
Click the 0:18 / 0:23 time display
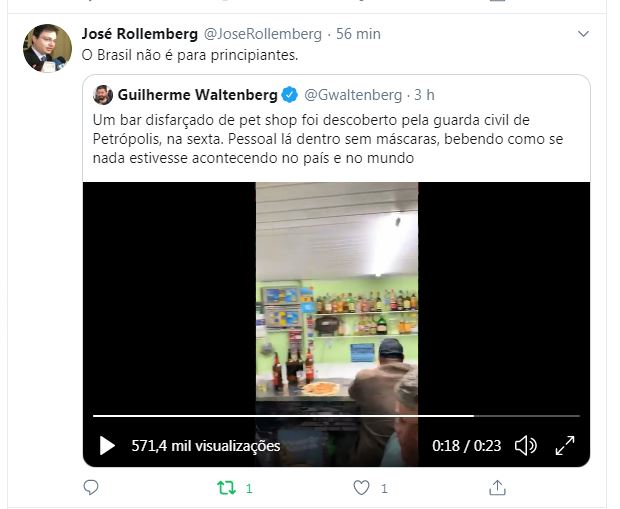point(467,446)
